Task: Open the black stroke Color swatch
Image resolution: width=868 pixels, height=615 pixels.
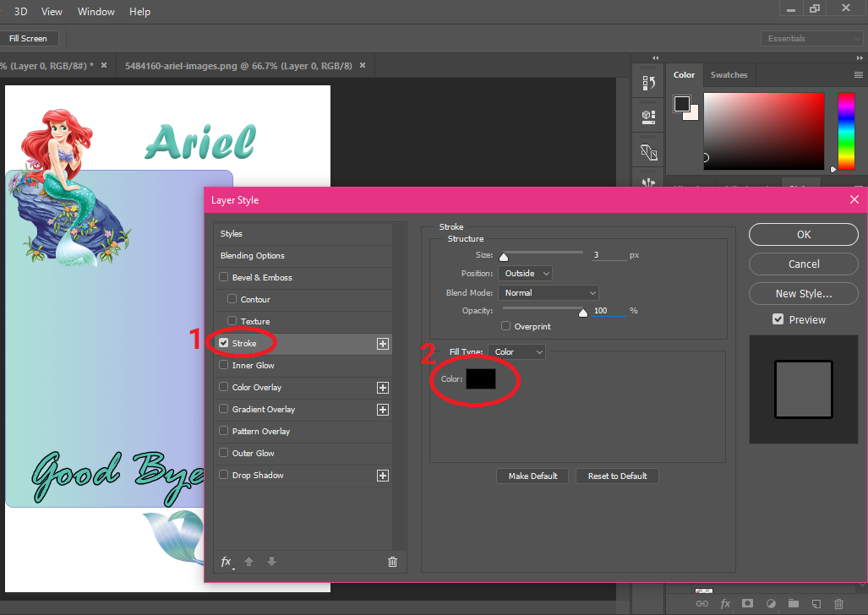Action: (481, 379)
